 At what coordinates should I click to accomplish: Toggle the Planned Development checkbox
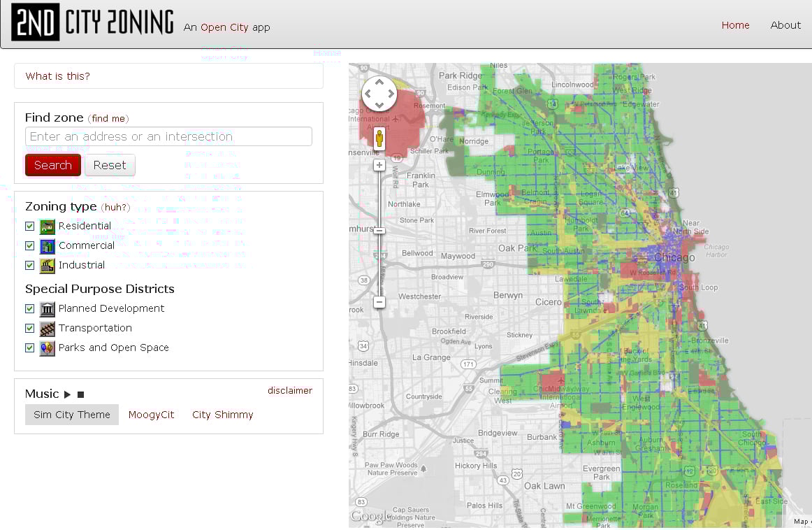(30, 309)
